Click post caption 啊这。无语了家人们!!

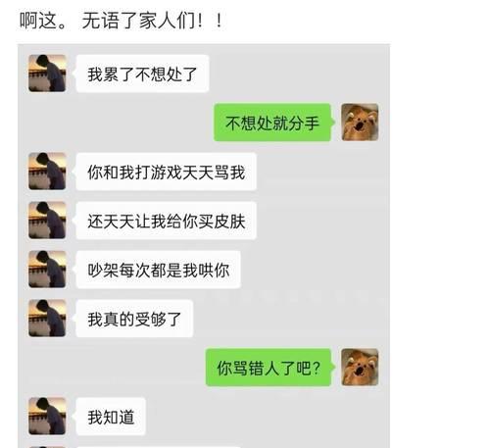tap(121, 21)
